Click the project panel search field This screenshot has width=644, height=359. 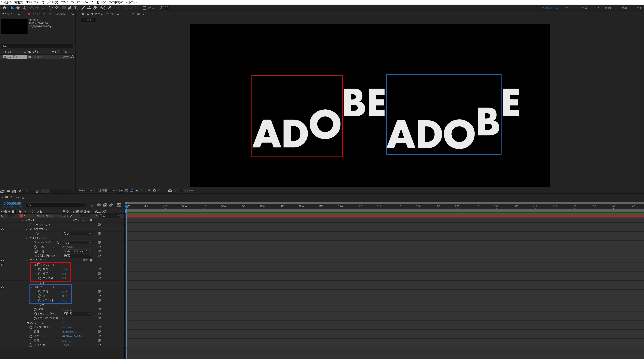tap(38, 46)
